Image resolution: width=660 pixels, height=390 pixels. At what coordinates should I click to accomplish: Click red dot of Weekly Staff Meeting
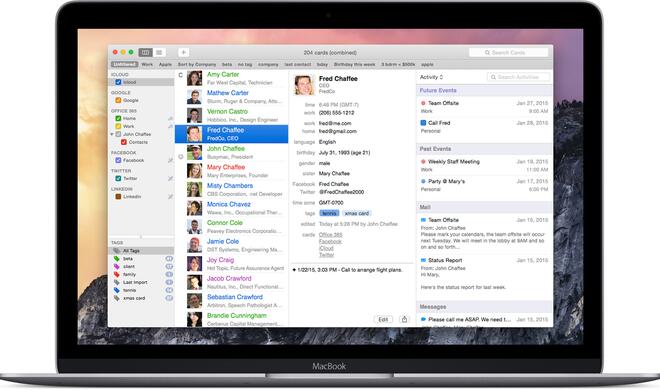[x=423, y=162]
